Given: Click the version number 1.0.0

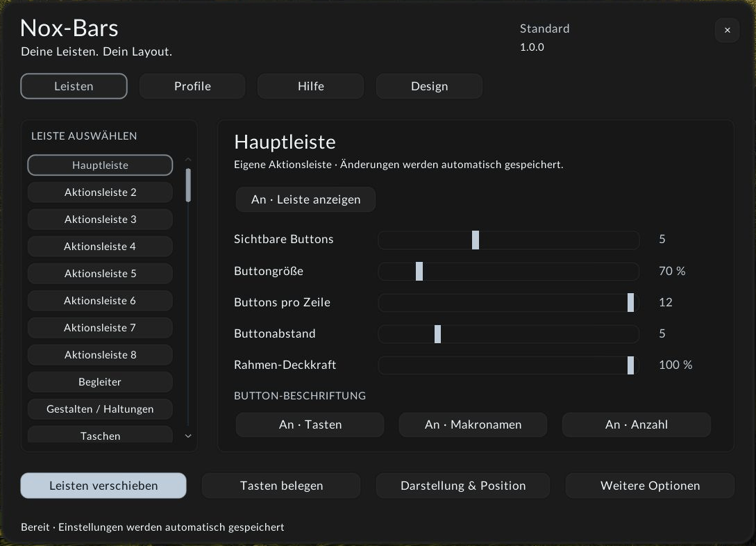Looking at the screenshot, I should (x=532, y=47).
